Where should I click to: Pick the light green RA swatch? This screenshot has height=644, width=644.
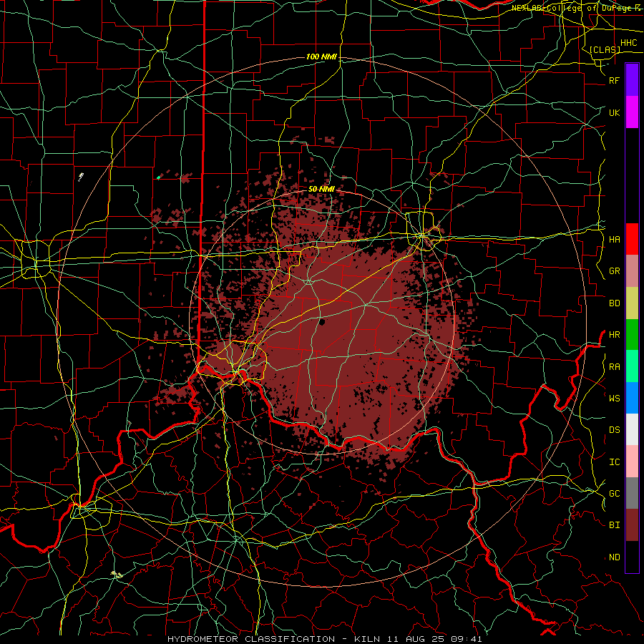[x=632, y=366]
